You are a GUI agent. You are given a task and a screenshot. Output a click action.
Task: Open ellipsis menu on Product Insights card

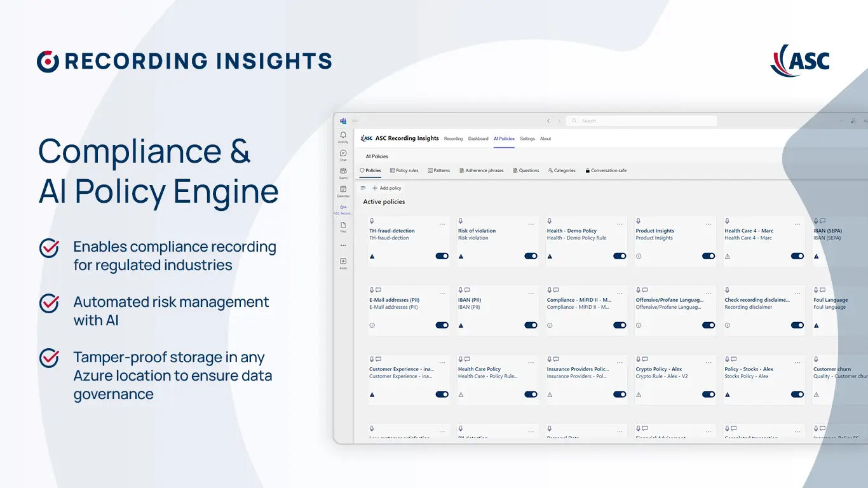click(709, 224)
